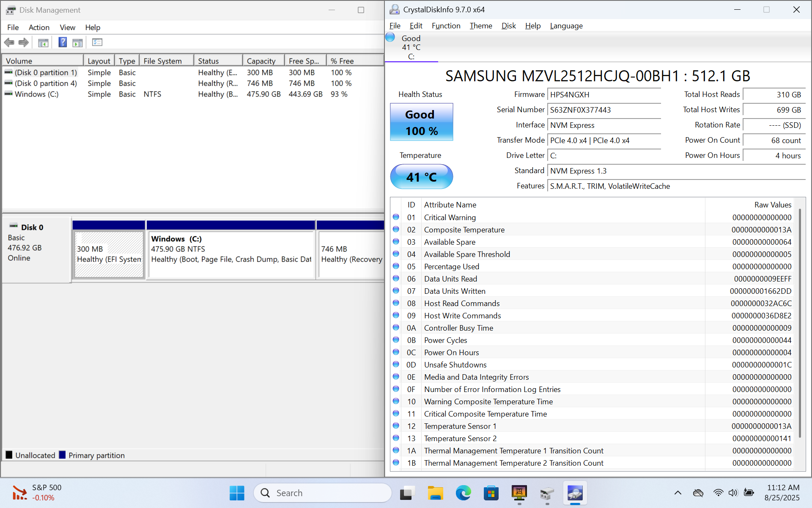Image resolution: width=812 pixels, height=508 pixels.
Task: Click the Back arrow in Disk Management toolbar
Action: pos(9,42)
